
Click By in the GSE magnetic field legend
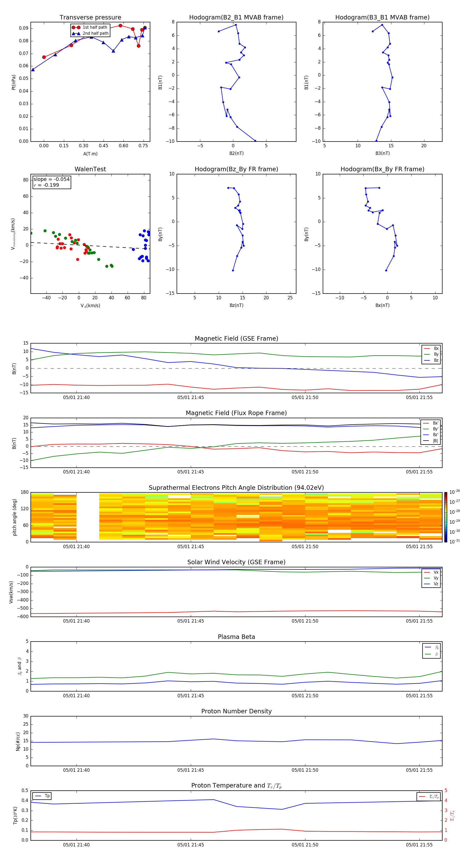point(431,355)
